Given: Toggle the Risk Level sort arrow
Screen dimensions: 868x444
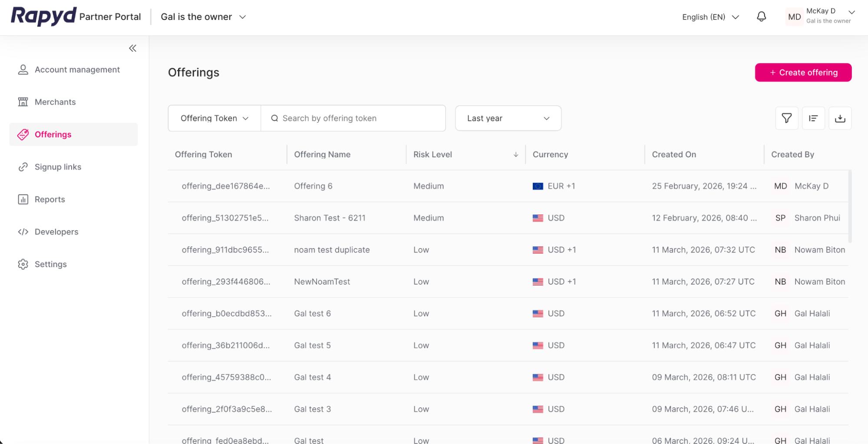Looking at the screenshot, I should point(516,154).
